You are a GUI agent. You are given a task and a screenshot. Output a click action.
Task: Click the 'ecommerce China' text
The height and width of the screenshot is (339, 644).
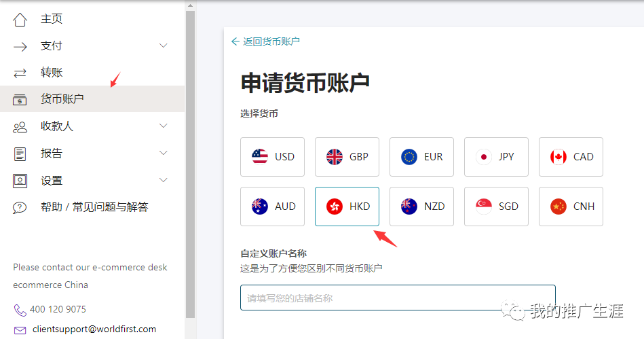(x=50, y=285)
